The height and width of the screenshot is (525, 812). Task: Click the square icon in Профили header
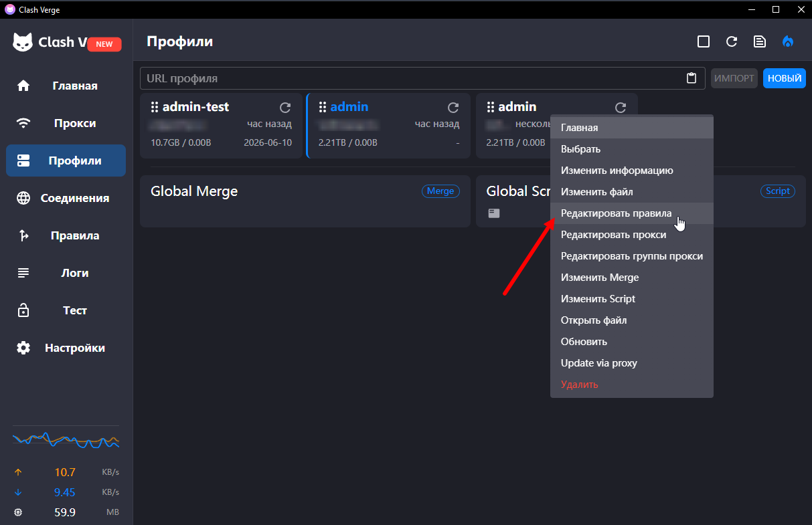pyautogui.click(x=704, y=41)
